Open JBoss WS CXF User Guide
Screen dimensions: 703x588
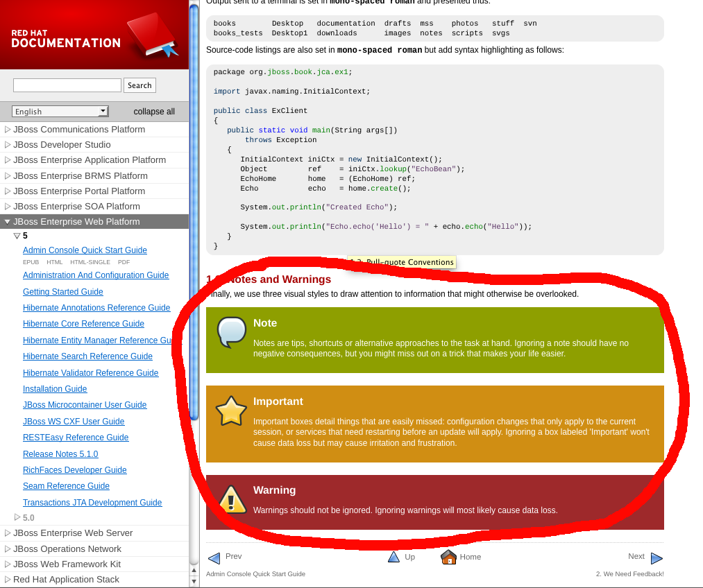coord(74,421)
